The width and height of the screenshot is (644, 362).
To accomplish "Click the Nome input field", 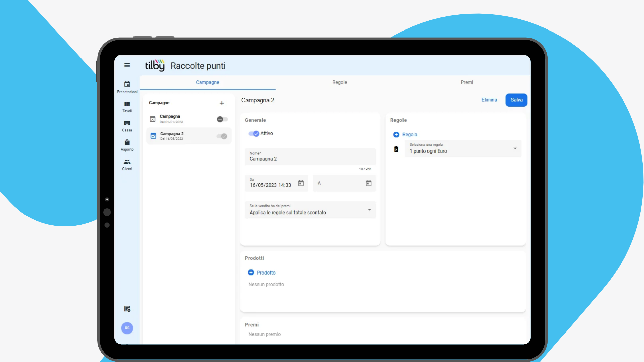I will 310,157.
